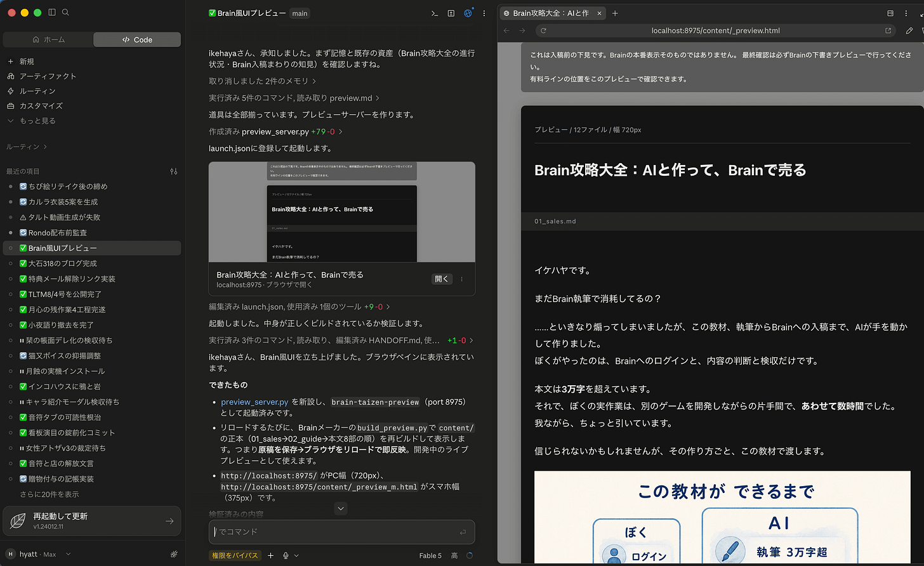Open session 特典メール解除リンク実装
This screenshot has width=924, height=566.
[x=93, y=279]
